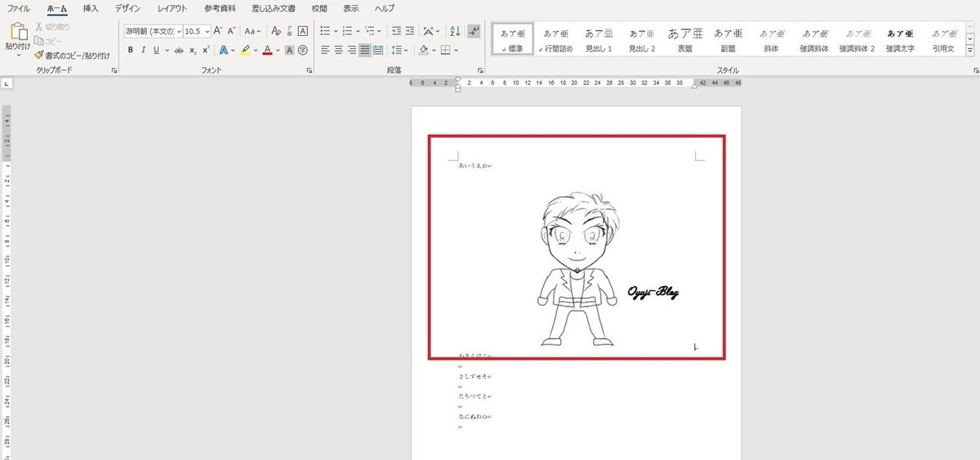Open the File (ファイル) tab
Image resolution: width=980 pixels, height=460 pixels.
tap(19, 8)
